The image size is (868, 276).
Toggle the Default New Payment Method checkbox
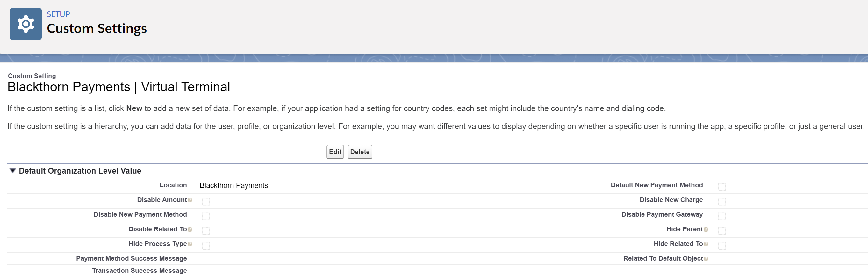(x=722, y=187)
